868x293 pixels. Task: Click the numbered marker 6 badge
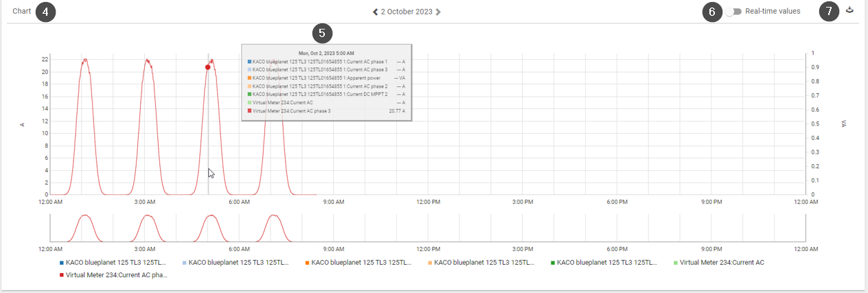coord(712,12)
